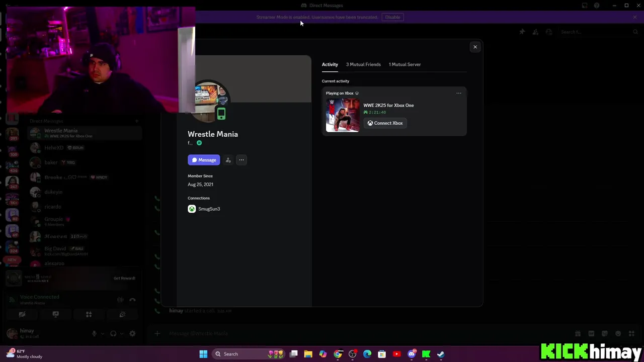644x362 pixels.
Task: Open the Wrestle Mania direct message
Action: [84, 133]
